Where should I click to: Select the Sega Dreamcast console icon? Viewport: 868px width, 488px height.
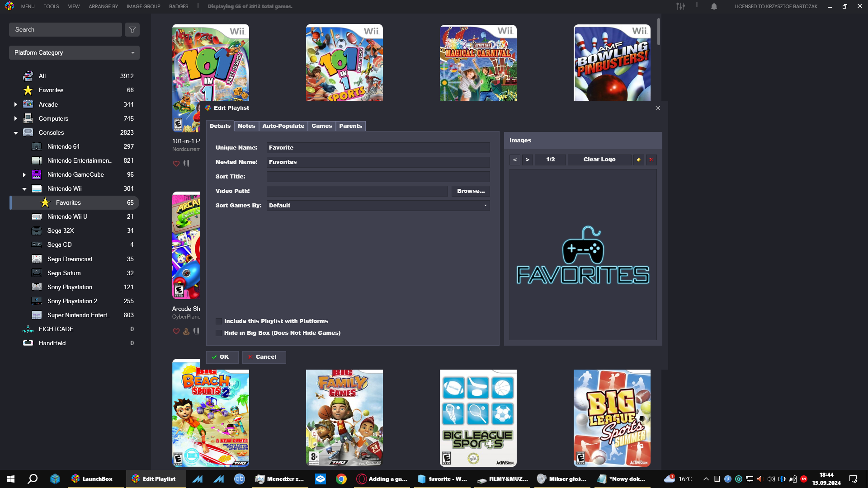pyautogui.click(x=37, y=259)
